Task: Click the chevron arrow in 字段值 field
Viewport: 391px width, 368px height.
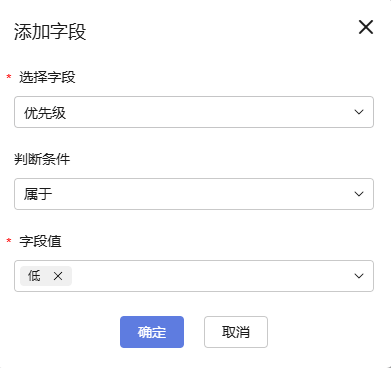Action: click(x=359, y=276)
